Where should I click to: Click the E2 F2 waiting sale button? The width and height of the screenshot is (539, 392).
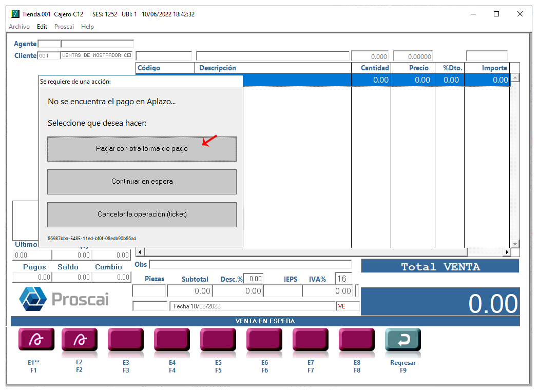[80, 340]
